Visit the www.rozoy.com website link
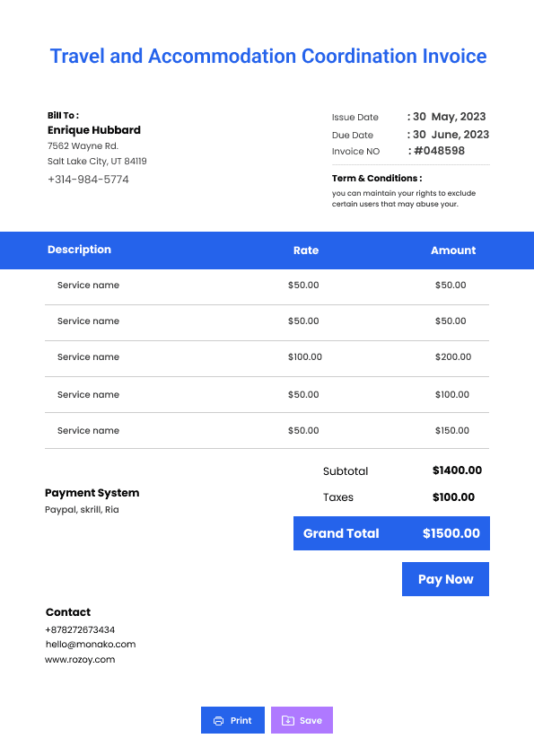The height and width of the screenshot is (756, 534). [x=80, y=660]
